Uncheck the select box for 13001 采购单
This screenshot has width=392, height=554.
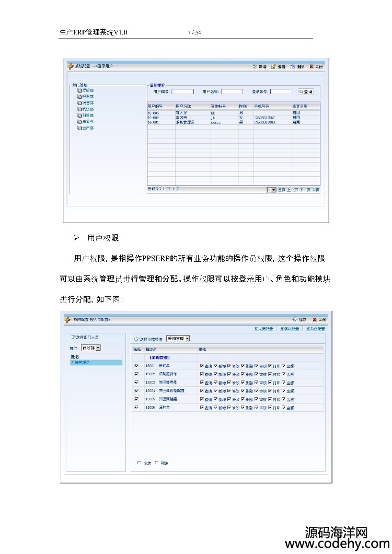coord(136,366)
